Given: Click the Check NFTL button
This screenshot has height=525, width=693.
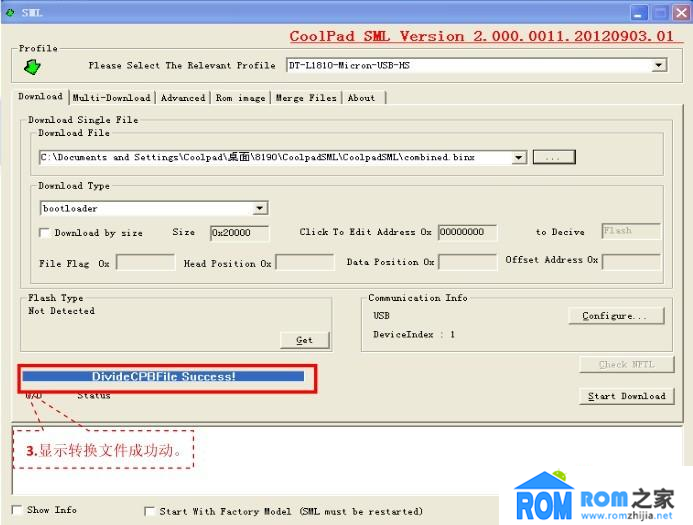Looking at the screenshot, I should pos(626,365).
